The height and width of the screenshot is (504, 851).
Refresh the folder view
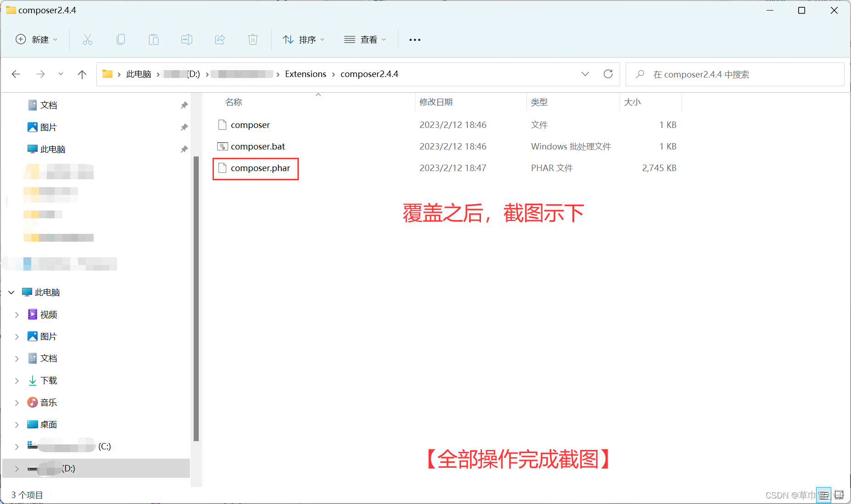click(x=608, y=74)
